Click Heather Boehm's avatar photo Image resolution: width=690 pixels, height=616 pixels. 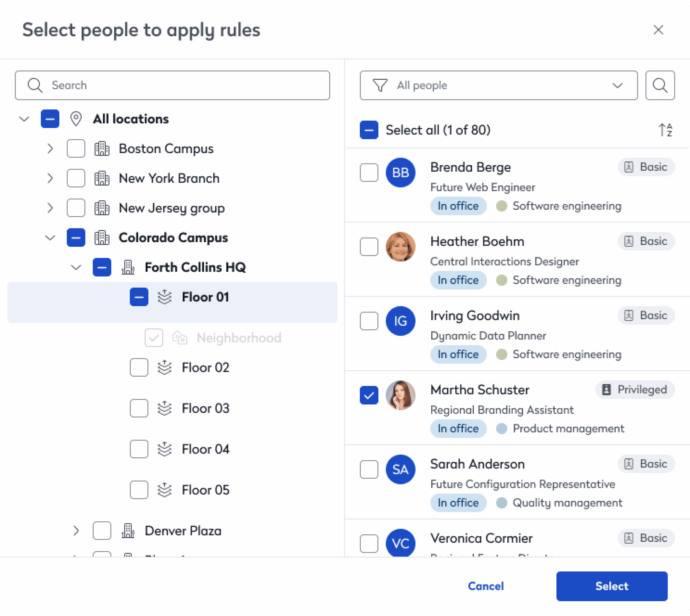tap(400, 247)
